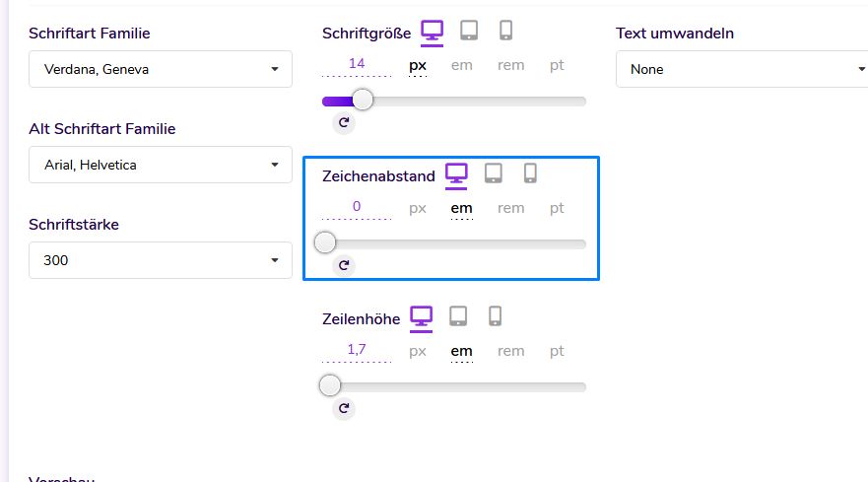Click the Zeilenhöhe value field
This screenshot has height=482, width=868.
pos(357,350)
